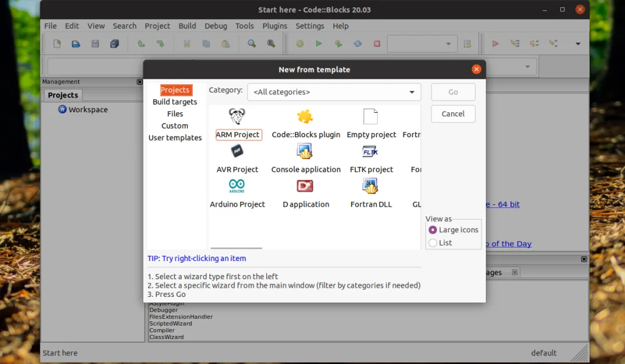Image resolution: width=625 pixels, height=364 pixels.
Task: Switch view to List mode
Action: pyautogui.click(x=432, y=243)
